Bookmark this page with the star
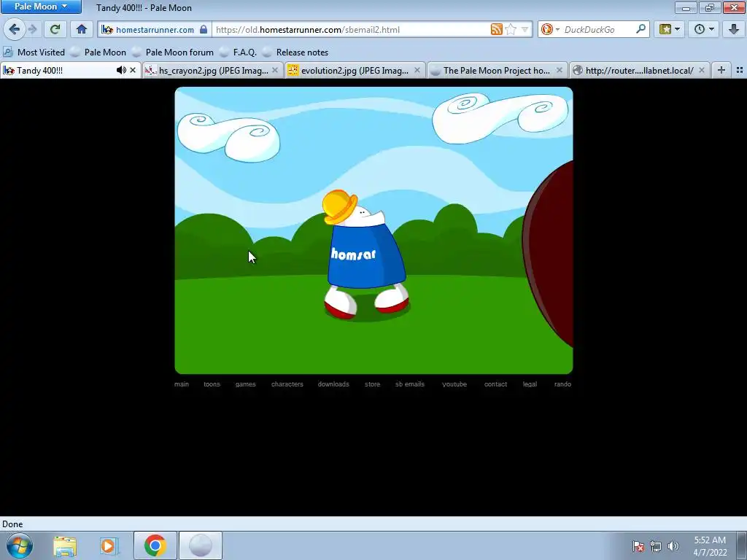The width and height of the screenshot is (747, 560). [x=511, y=29]
